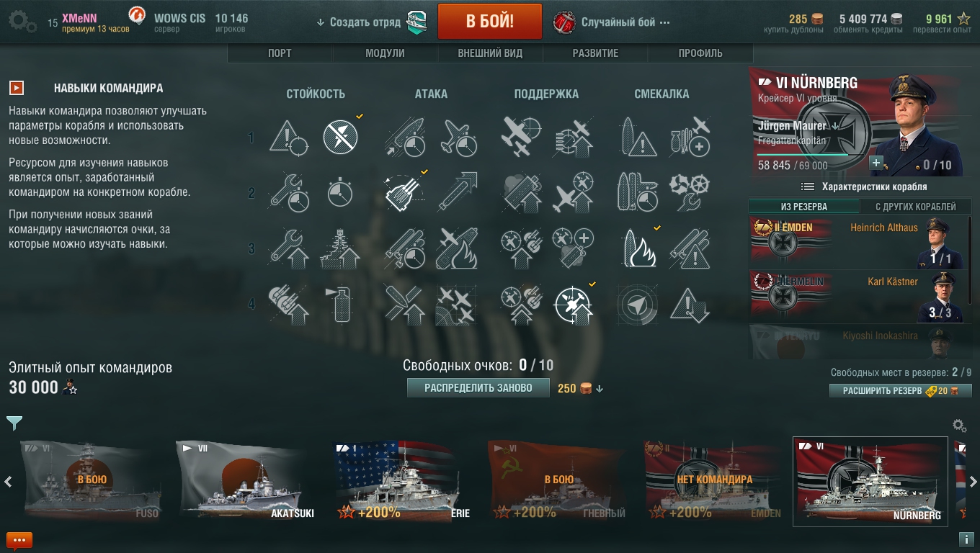
Task: Switch commander list to Из резерва
Action: pyautogui.click(x=804, y=207)
